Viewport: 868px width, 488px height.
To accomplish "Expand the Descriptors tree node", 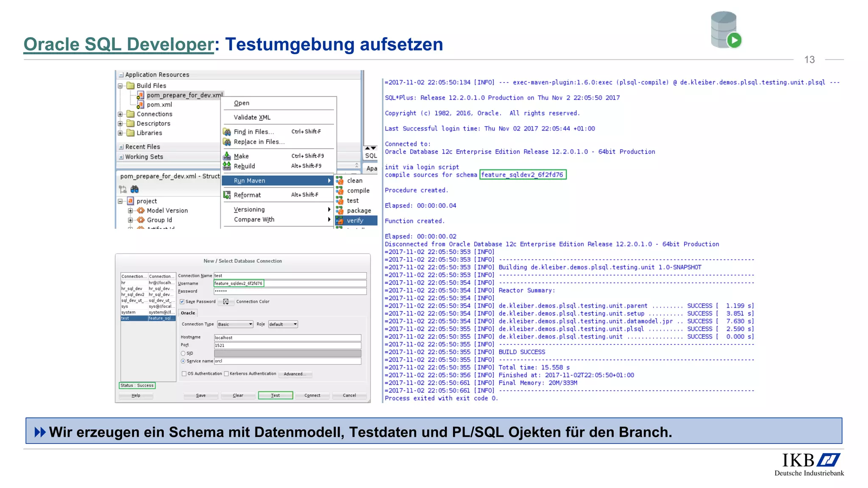I will tap(120, 124).
